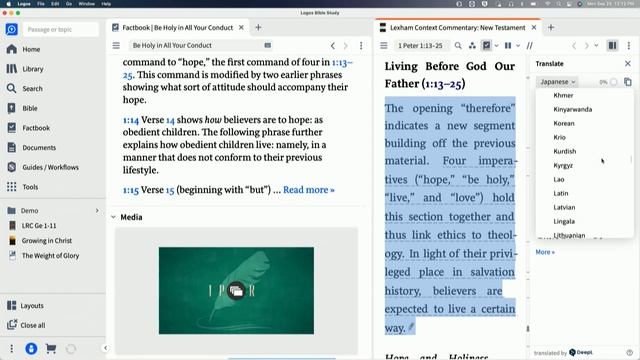Open the shopping cart store icon

(x=51, y=349)
